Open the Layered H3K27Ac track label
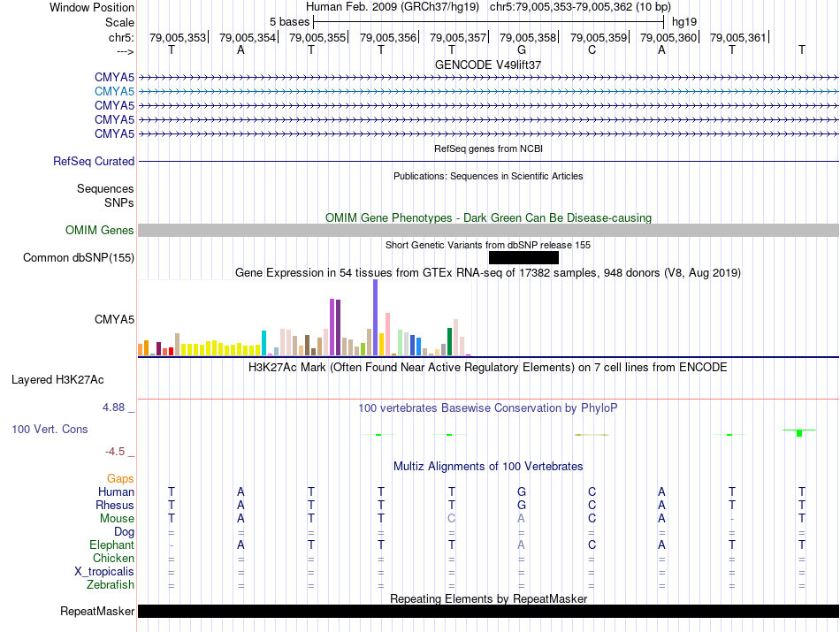 (57, 380)
